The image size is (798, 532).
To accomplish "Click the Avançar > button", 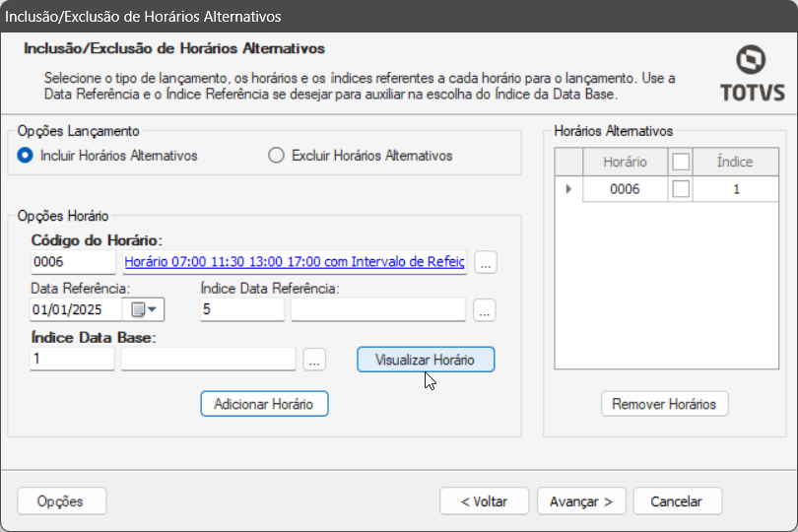I will 581,500.
